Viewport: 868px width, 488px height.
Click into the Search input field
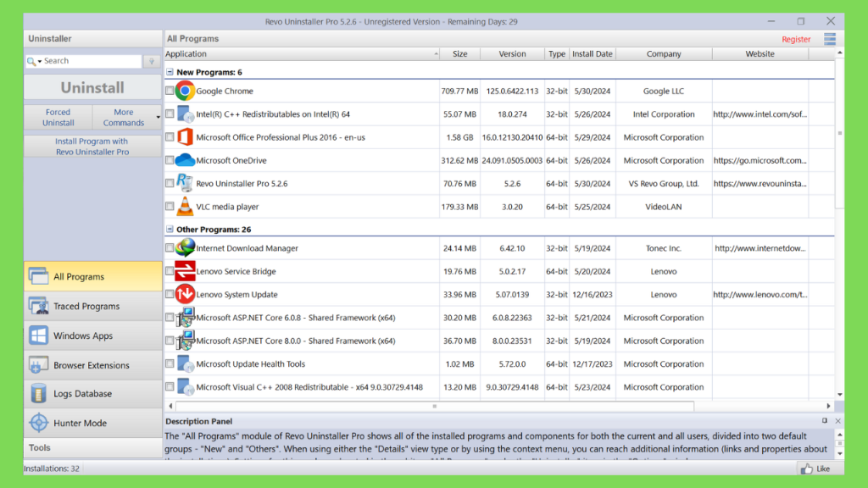point(92,61)
